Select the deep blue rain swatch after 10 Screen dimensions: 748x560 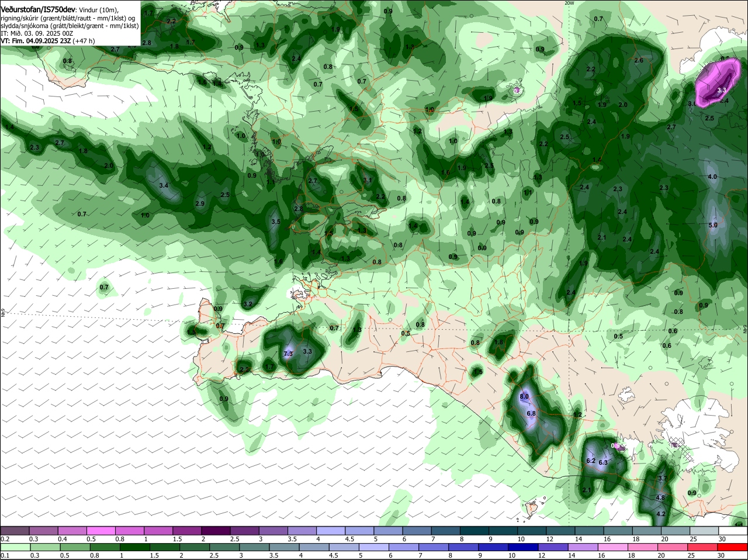[x=522, y=547]
